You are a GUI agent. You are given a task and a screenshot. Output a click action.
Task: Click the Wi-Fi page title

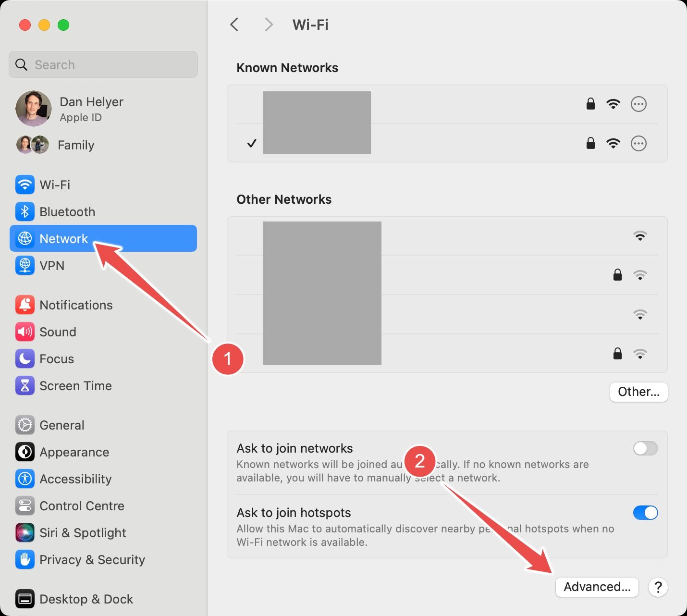point(310,25)
